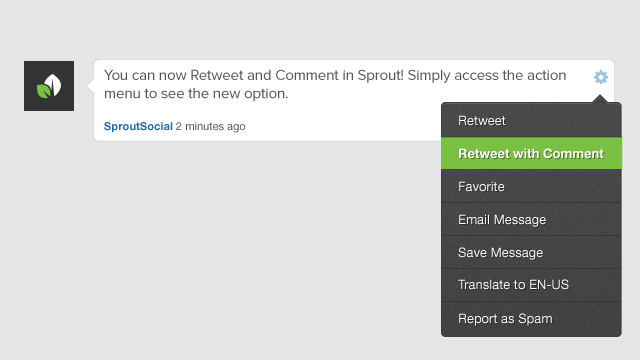Click the tweet text's first line
This screenshot has height=360, width=640.
click(x=335, y=76)
